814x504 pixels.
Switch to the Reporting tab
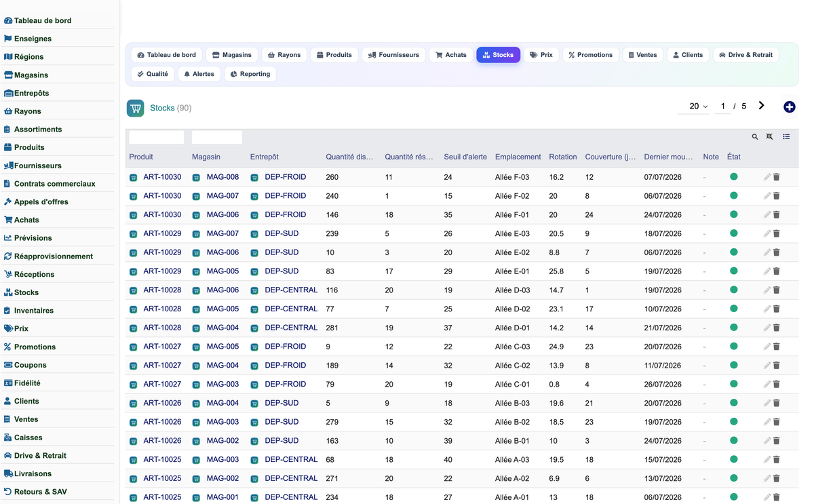[x=250, y=74]
